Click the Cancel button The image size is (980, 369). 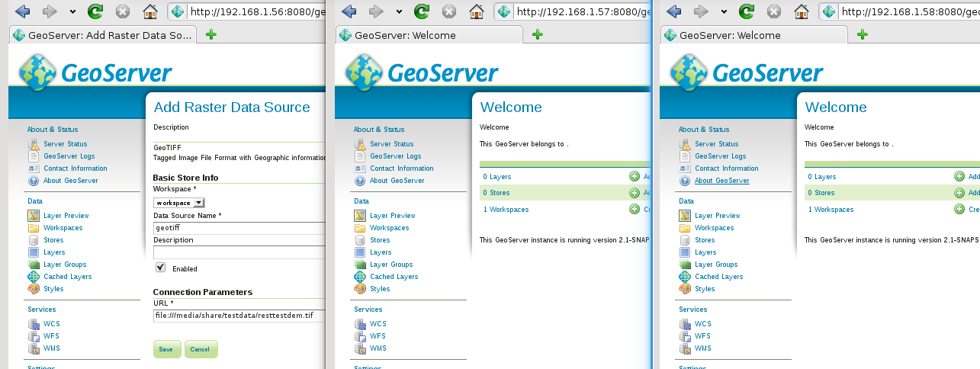tap(201, 349)
